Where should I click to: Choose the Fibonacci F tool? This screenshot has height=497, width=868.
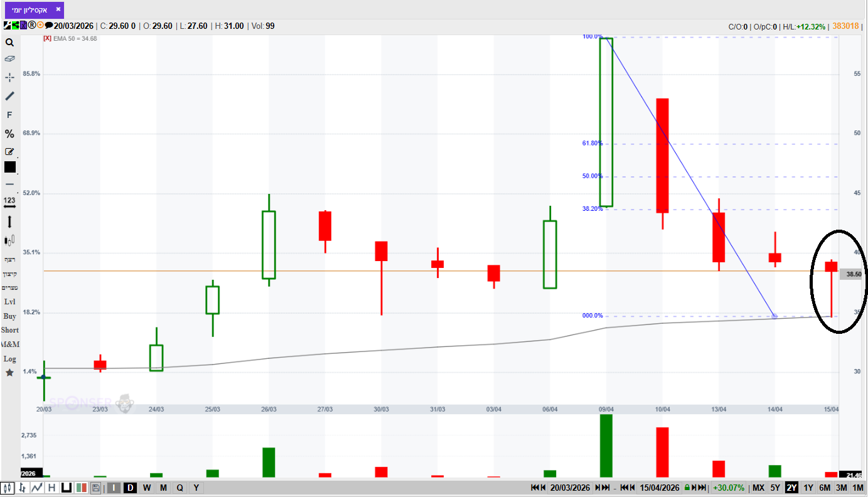click(9, 115)
